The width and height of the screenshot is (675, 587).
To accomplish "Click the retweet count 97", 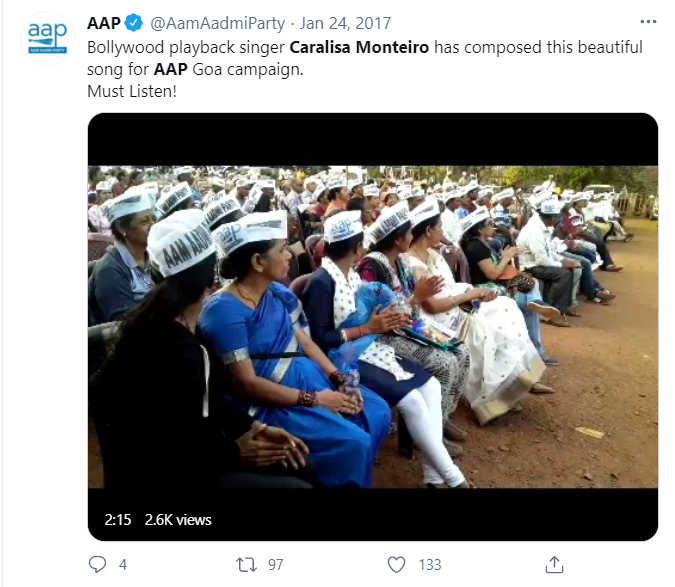I will pyautogui.click(x=275, y=565).
